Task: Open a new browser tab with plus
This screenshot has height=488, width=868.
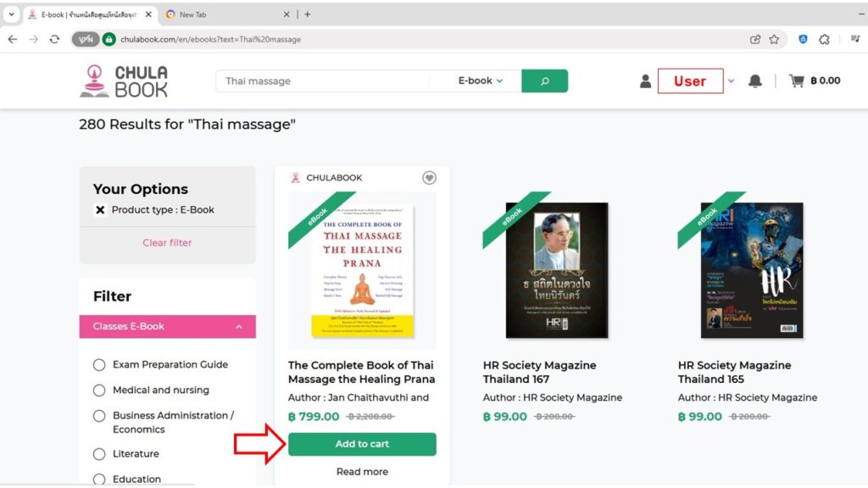Action: (x=307, y=14)
